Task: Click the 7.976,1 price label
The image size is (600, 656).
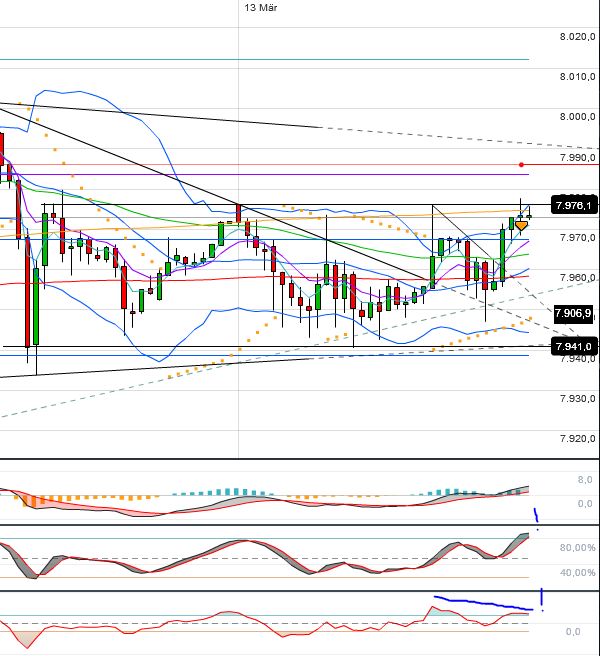Action: click(x=574, y=205)
